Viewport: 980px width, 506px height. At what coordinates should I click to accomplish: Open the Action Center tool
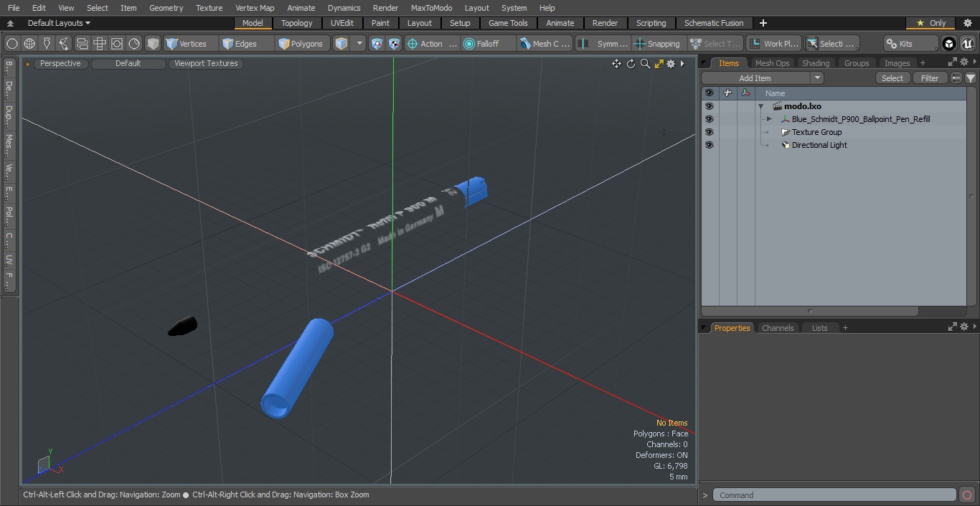432,44
